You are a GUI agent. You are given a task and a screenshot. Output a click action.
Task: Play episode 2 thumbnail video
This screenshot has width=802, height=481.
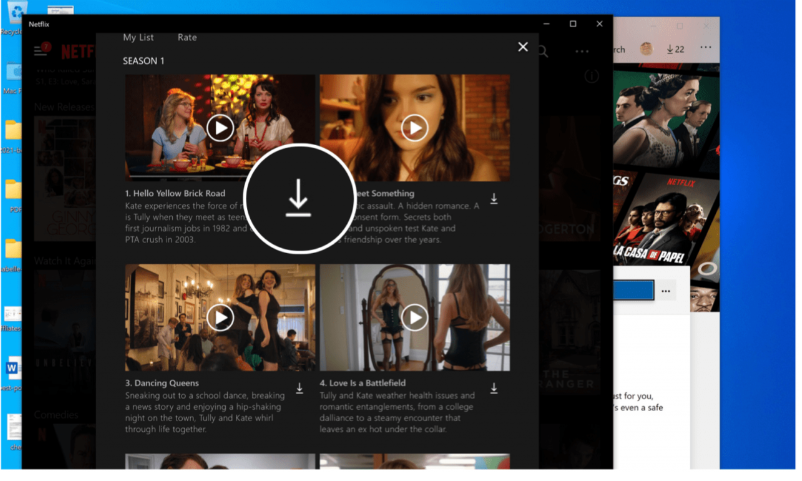414,128
